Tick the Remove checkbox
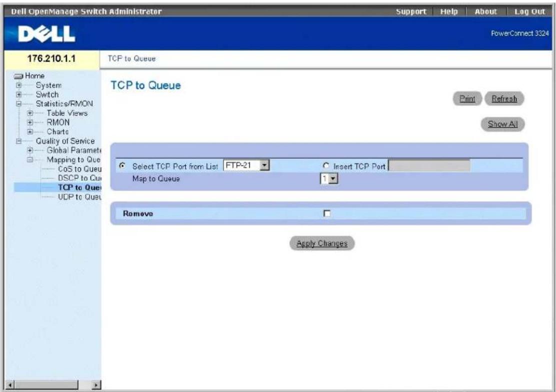Viewport: 556px width, 392px height. tap(327, 213)
